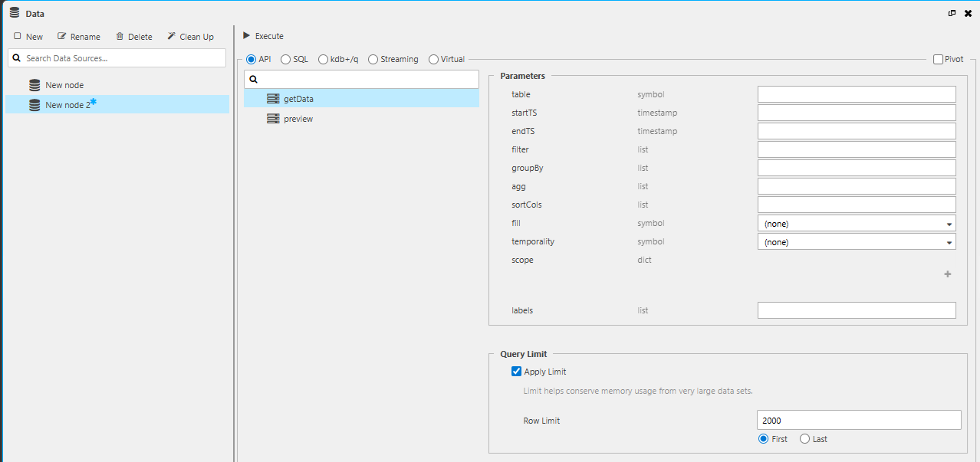The image size is (980, 462).
Task: Click the preview server icon
Action: point(273,119)
